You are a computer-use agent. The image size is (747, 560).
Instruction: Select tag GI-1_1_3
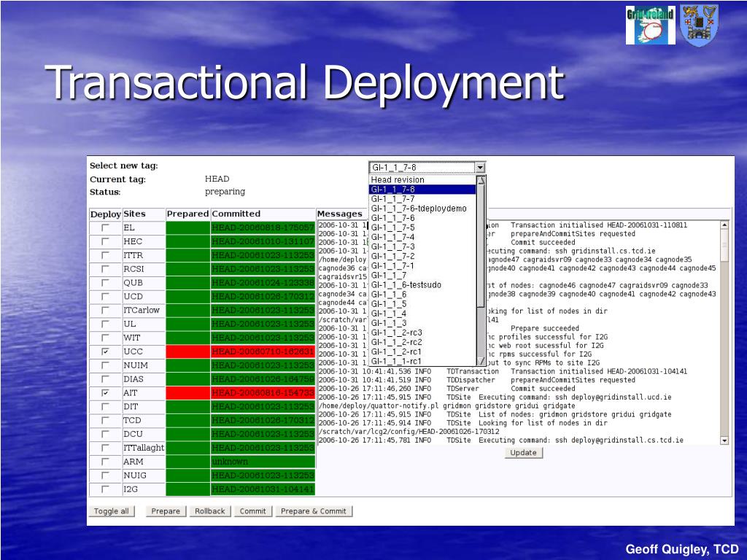coord(422,323)
